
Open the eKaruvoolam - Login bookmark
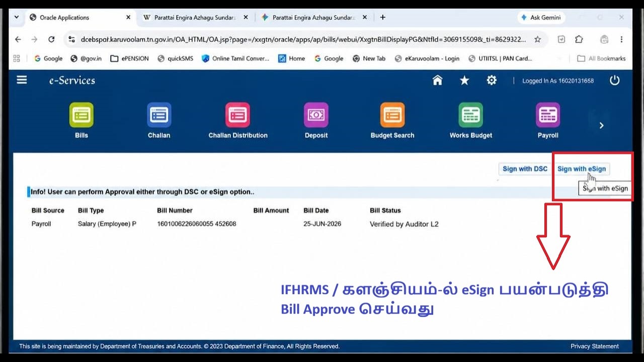[x=427, y=58]
